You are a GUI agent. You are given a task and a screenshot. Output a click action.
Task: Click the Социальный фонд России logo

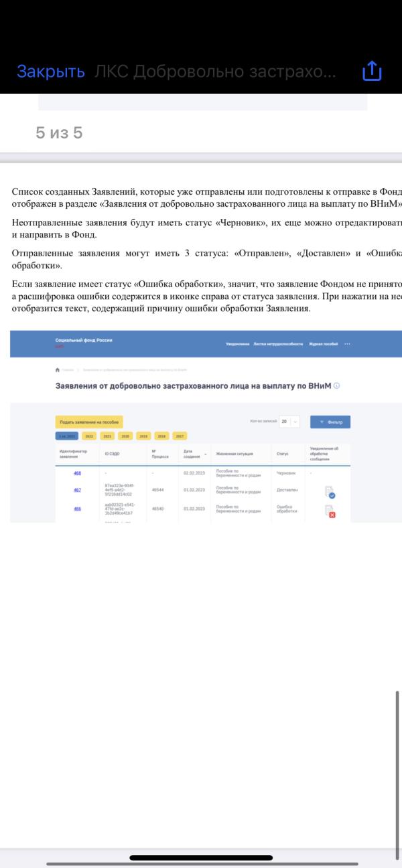(x=84, y=341)
